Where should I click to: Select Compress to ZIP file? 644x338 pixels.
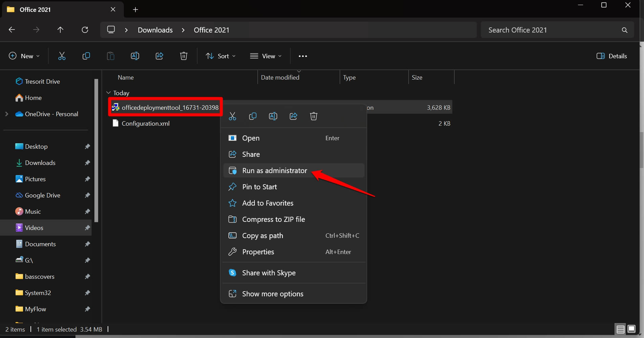point(294,219)
